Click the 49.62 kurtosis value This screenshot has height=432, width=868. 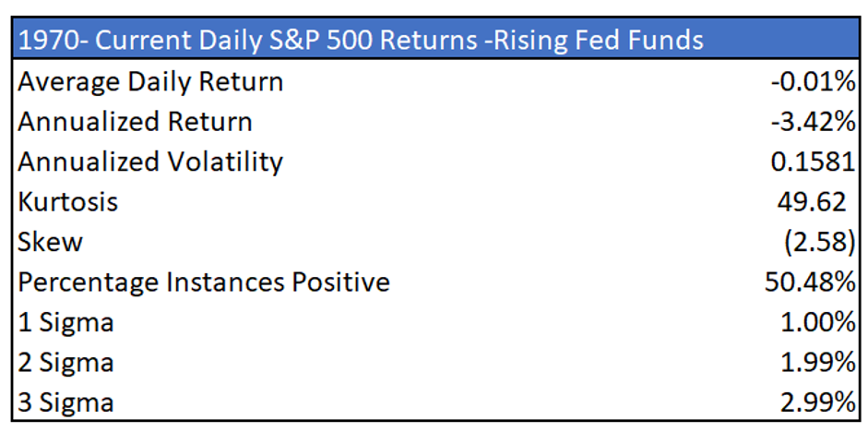click(x=819, y=202)
